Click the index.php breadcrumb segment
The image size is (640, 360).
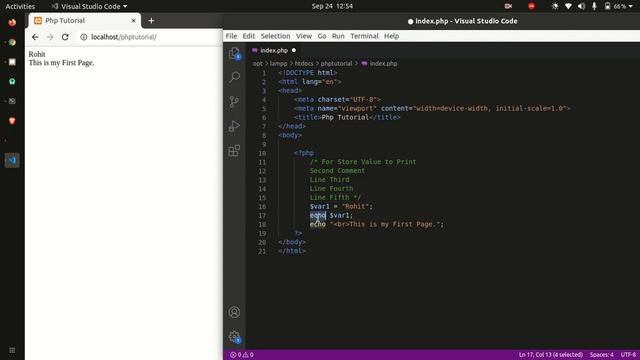tap(380, 64)
